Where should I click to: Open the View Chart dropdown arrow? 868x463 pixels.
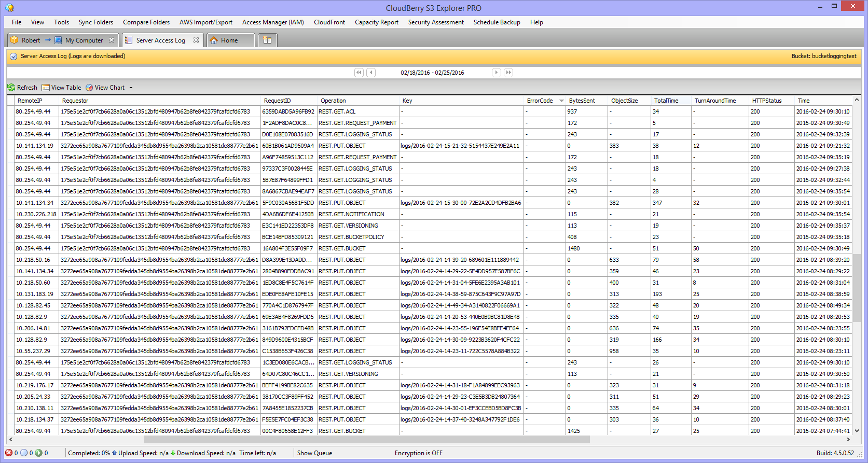tap(131, 88)
